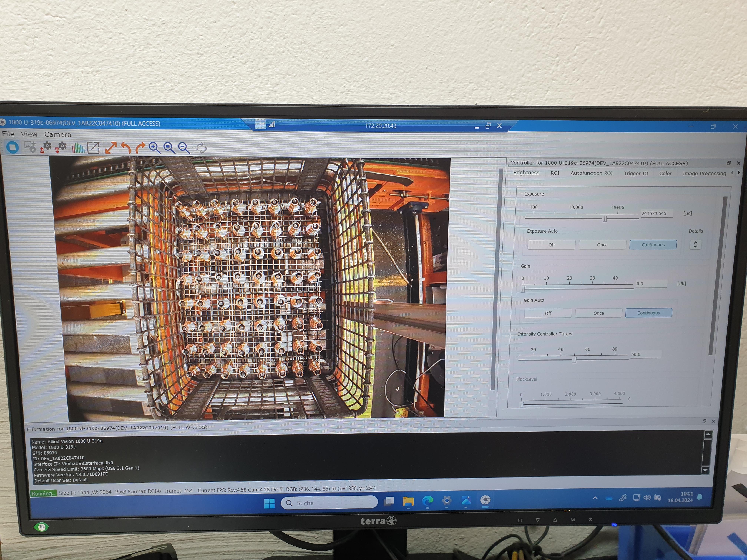Screen dimensions: 747x560
Task: Stop acquisition with the blue stop button
Action: click(x=13, y=147)
